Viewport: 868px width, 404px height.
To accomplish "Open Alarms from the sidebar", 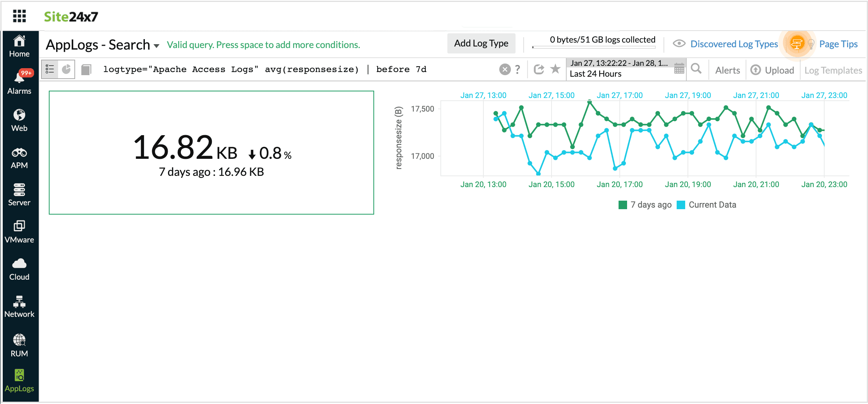I will 19,82.
